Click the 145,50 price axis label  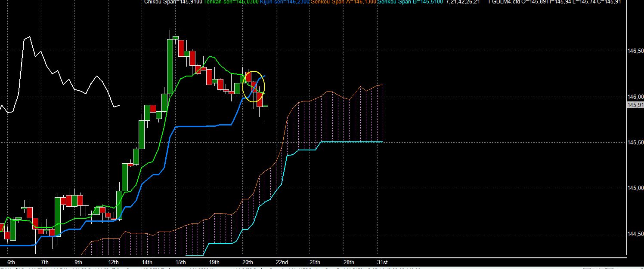635,142
